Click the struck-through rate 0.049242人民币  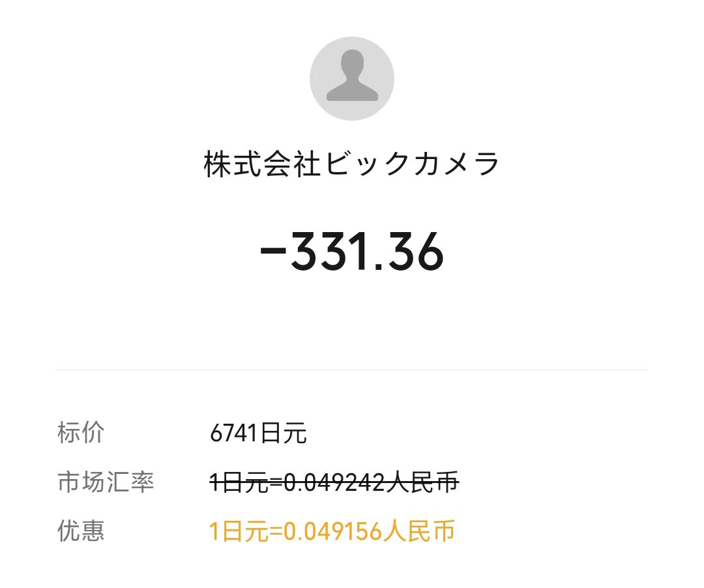pyautogui.click(x=371, y=482)
